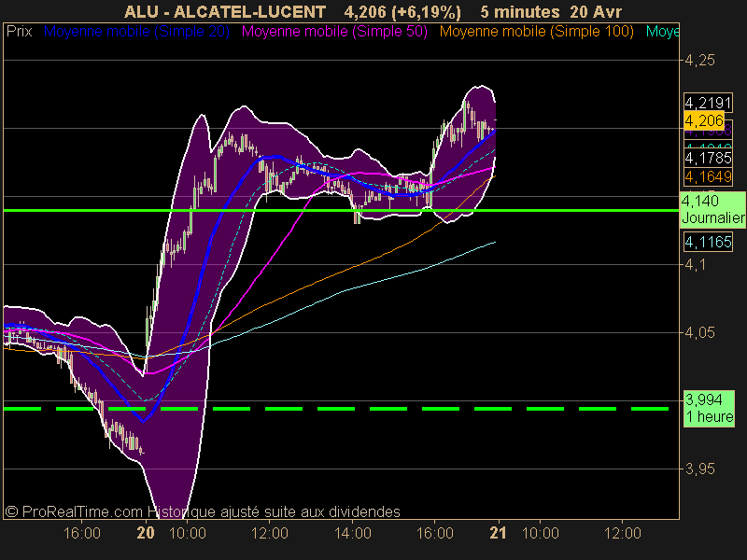
Task: Click the orange 4,1649 price tag
Action: pyautogui.click(x=708, y=176)
